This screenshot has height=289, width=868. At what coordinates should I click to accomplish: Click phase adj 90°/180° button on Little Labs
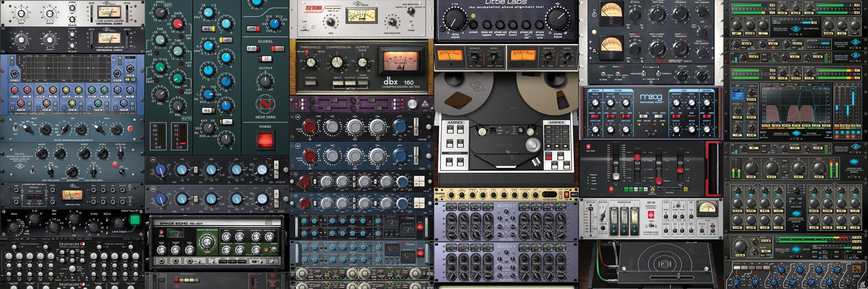point(526,24)
